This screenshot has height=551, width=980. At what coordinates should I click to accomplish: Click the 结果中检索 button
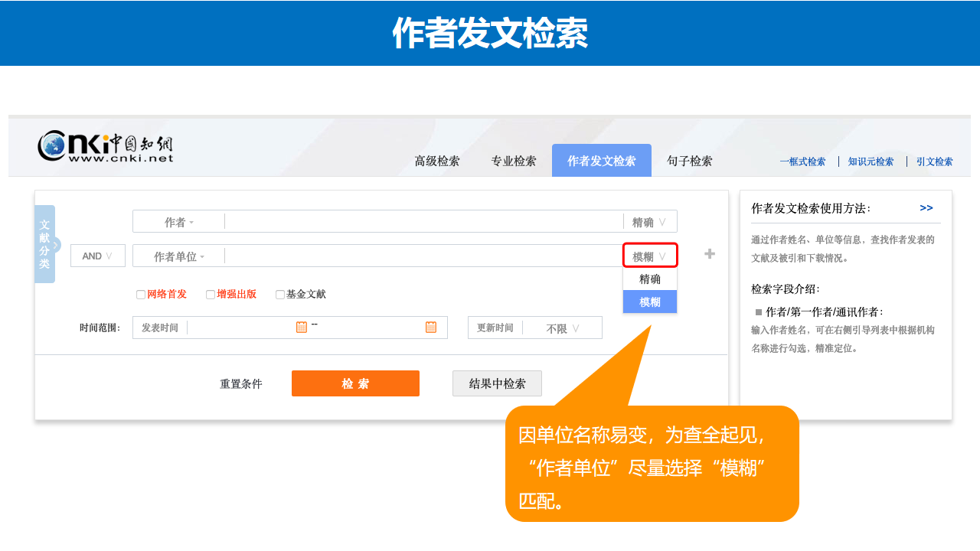pos(497,383)
